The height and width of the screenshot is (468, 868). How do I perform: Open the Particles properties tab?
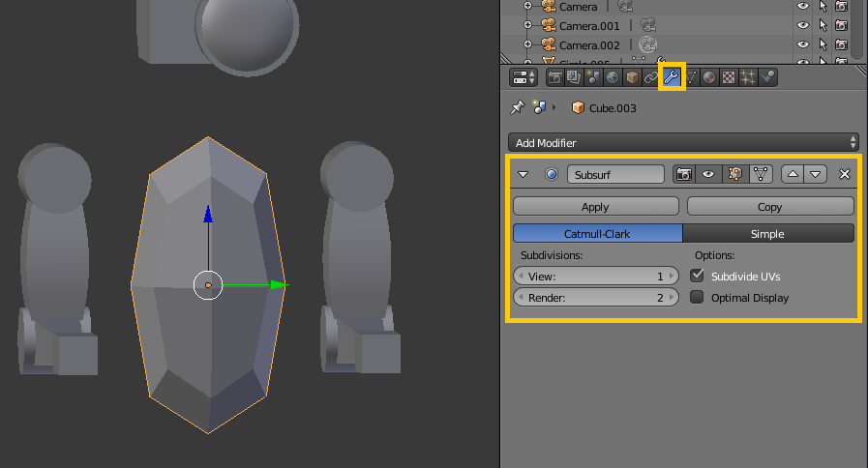click(x=748, y=77)
